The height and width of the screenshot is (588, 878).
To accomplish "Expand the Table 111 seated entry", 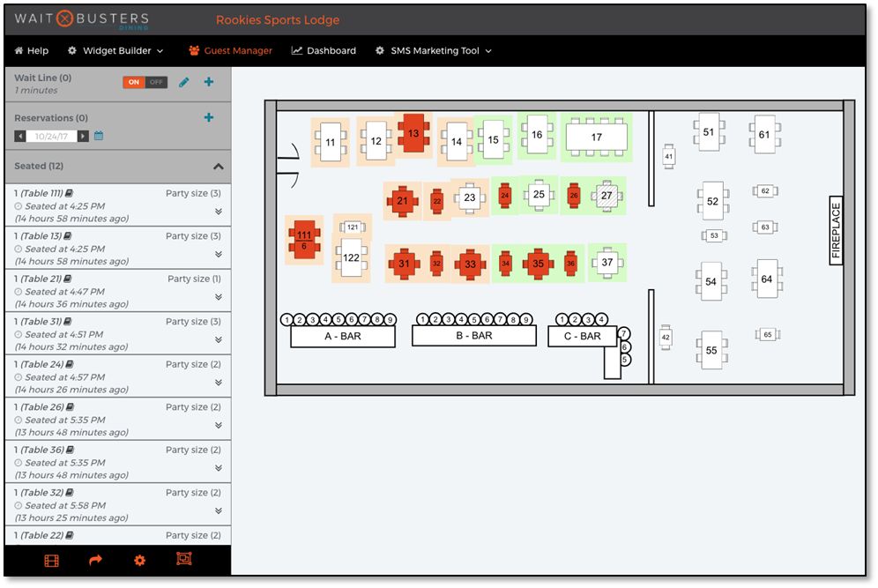I will (x=219, y=212).
